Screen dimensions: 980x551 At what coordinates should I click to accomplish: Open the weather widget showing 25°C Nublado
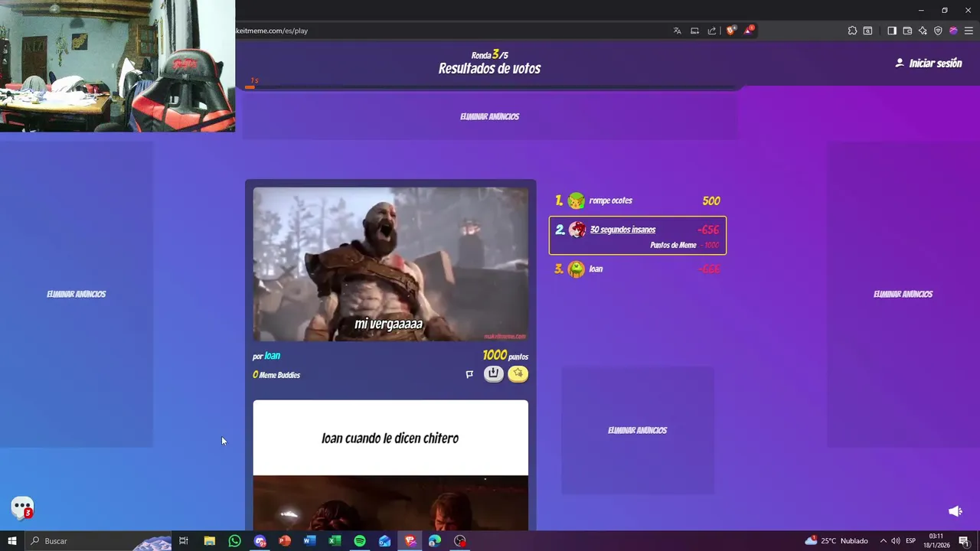[x=836, y=541]
